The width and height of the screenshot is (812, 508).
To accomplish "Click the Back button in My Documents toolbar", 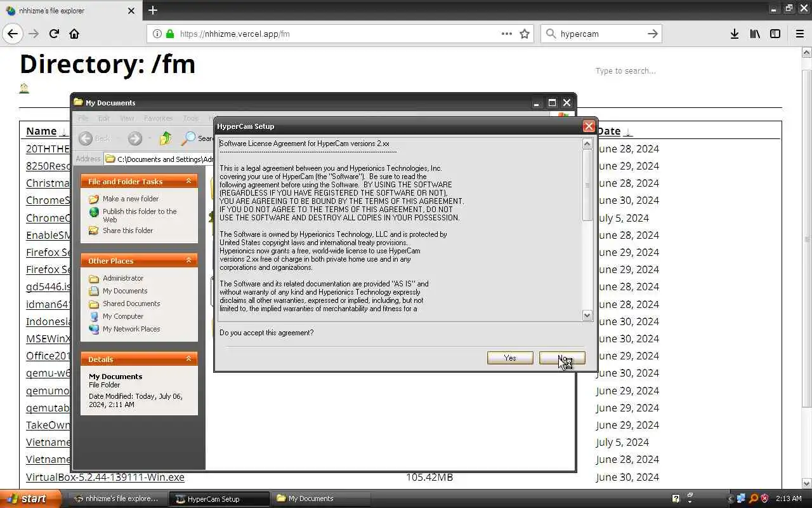I will point(95,138).
